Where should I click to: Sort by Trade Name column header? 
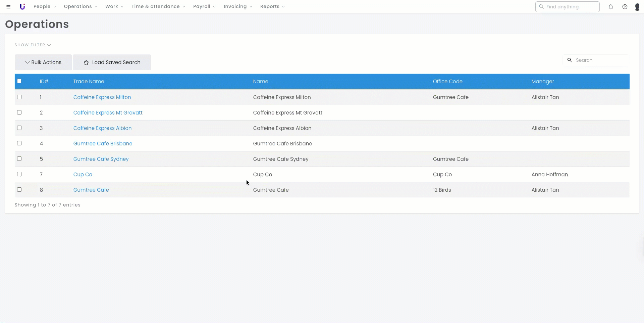89,82
